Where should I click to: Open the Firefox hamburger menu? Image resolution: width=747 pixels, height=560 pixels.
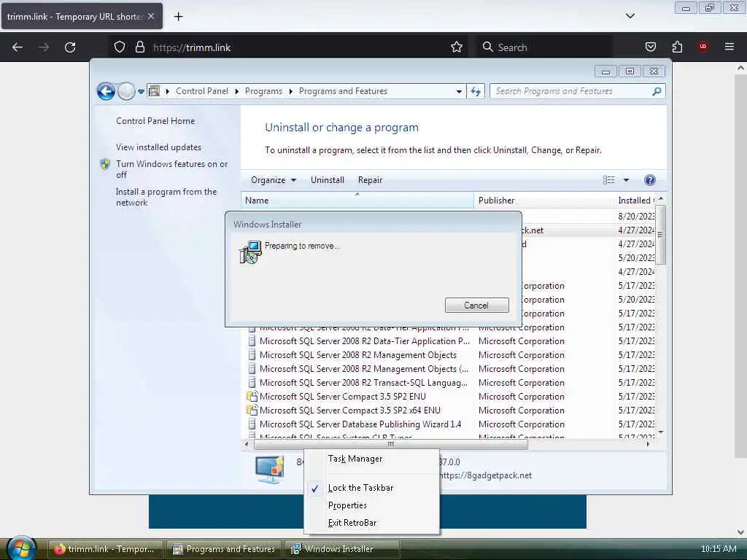[x=729, y=47]
